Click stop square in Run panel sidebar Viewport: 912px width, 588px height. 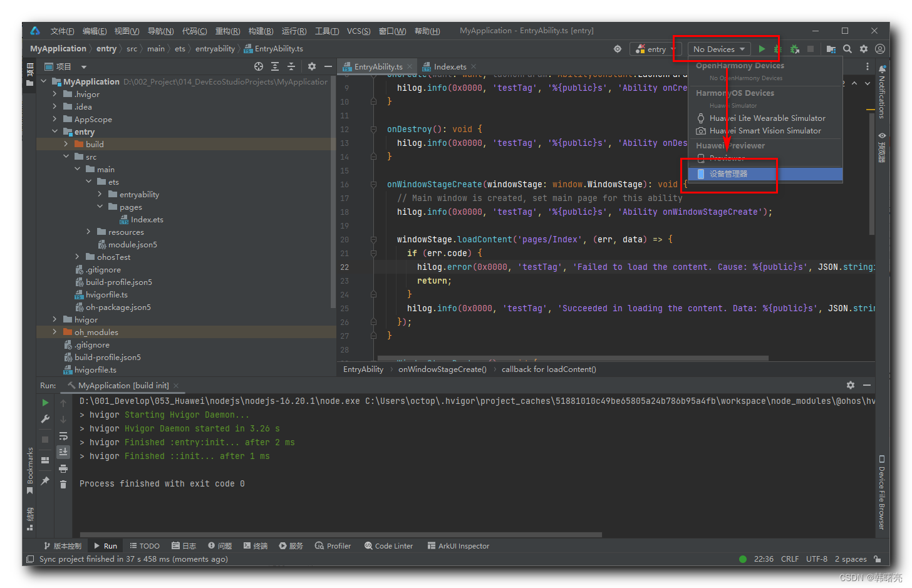[x=45, y=440]
